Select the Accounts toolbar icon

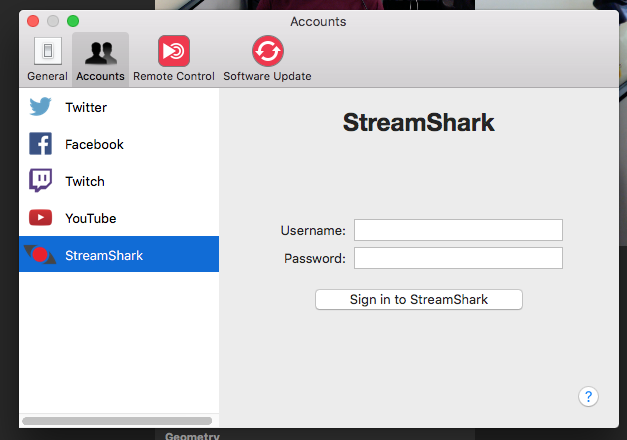[101, 52]
